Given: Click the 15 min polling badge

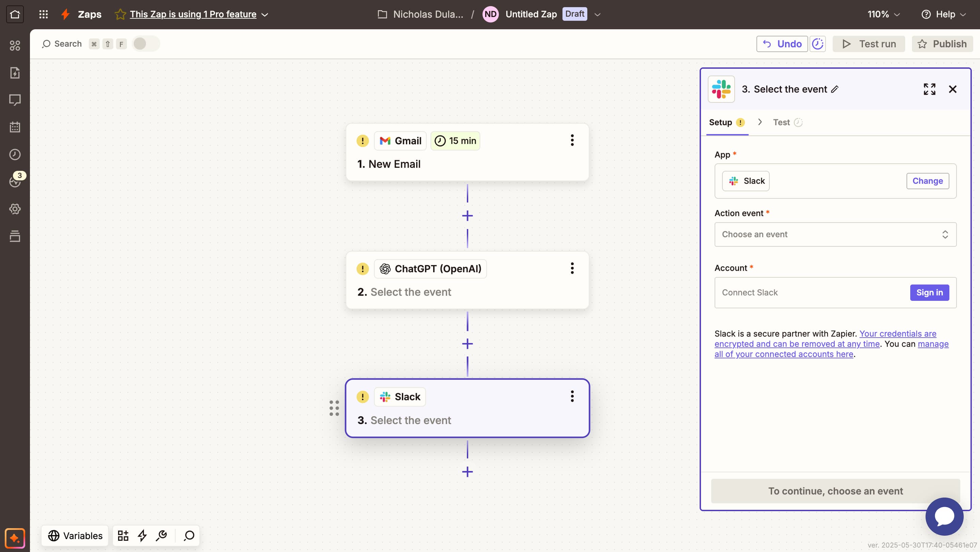Looking at the screenshot, I should (455, 141).
